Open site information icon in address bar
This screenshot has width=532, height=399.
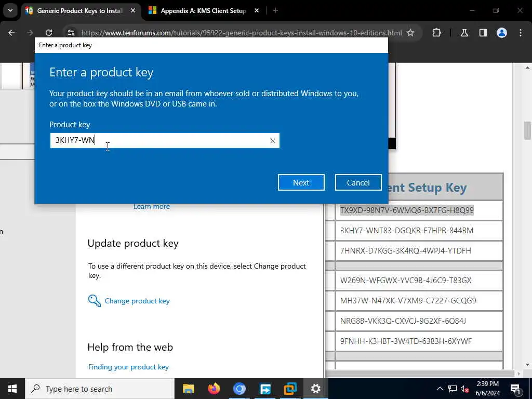(71, 33)
